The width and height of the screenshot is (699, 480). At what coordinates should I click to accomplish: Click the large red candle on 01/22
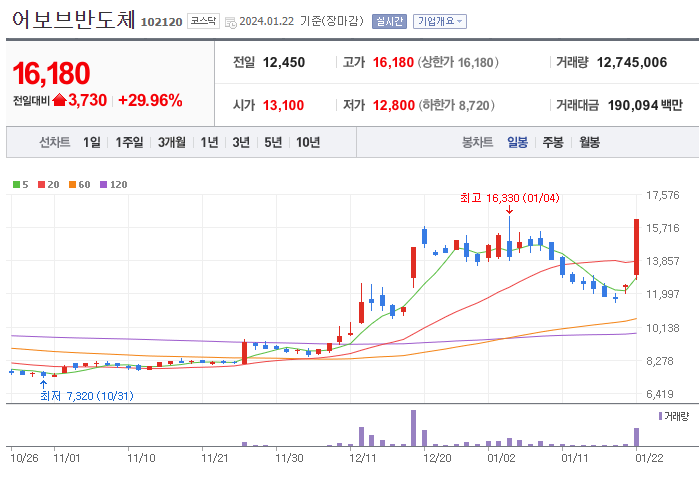coord(637,247)
